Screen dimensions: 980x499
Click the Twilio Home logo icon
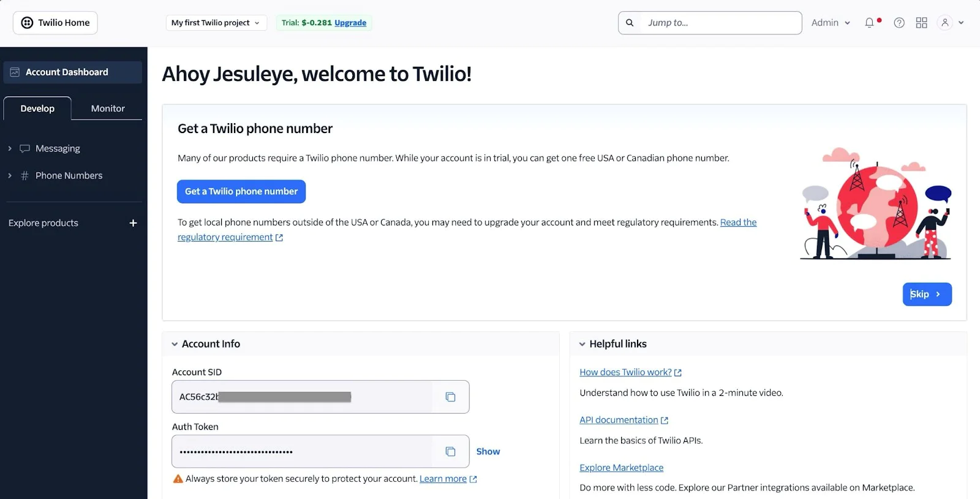(26, 22)
